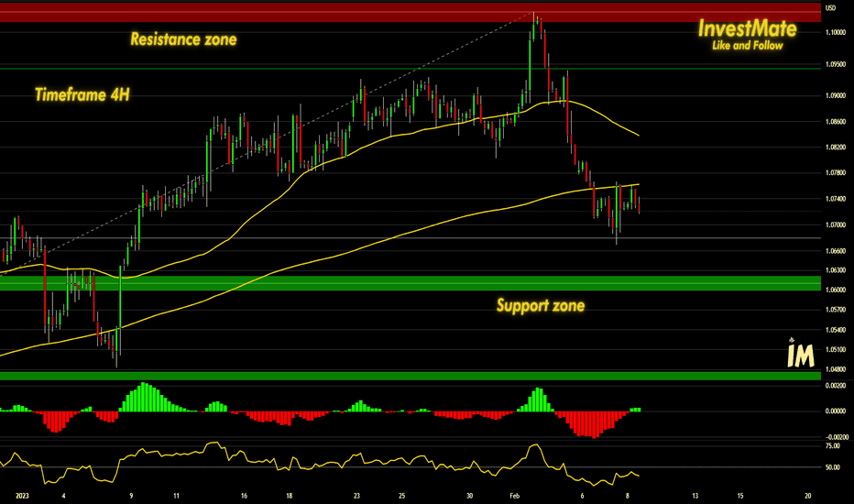854x504 pixels.
Task: Select the 25 date label on time axis
Action: [402, 496]
